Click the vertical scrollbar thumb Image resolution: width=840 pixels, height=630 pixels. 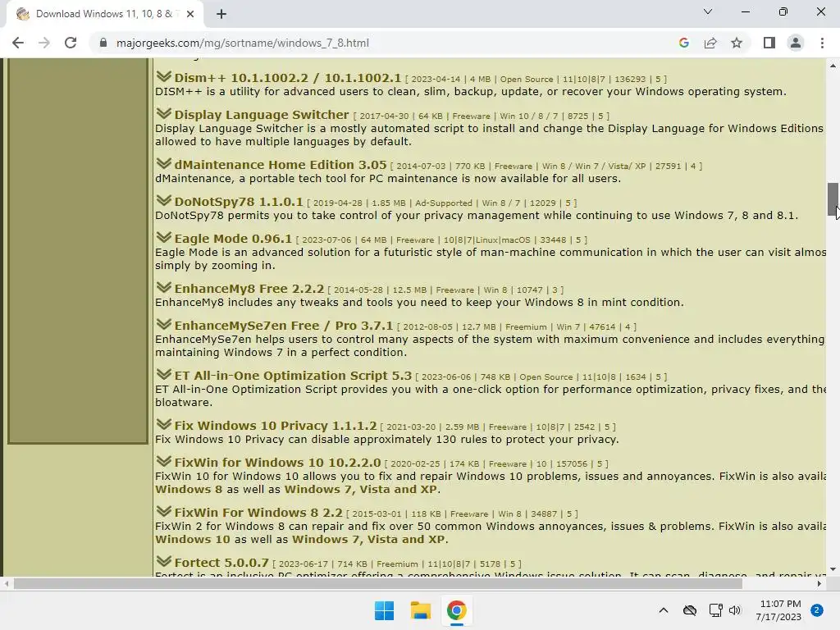[x=833, y=200]
